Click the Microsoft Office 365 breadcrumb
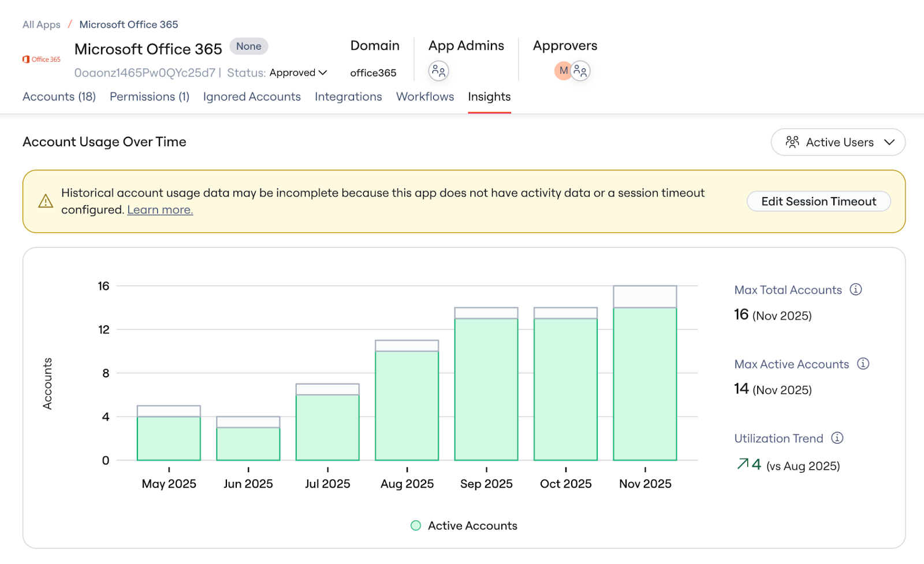The image size is (924, 564). [x=129, y=24]
